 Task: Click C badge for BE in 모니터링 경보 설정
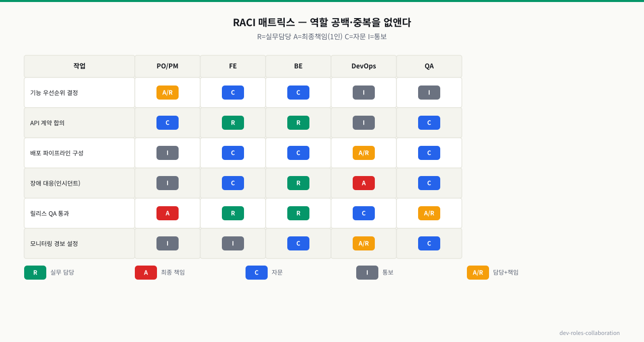click(298, 243)
